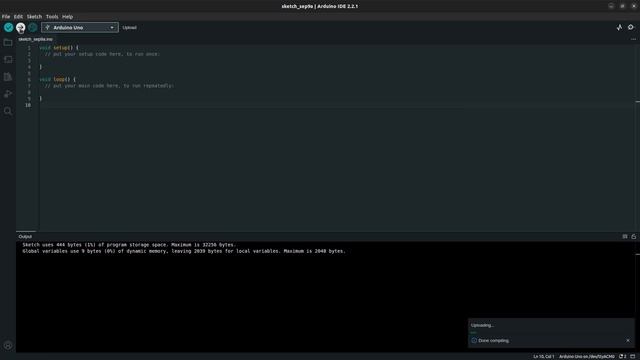Toggle the output panel scroll lock

(x=633, y=236)
